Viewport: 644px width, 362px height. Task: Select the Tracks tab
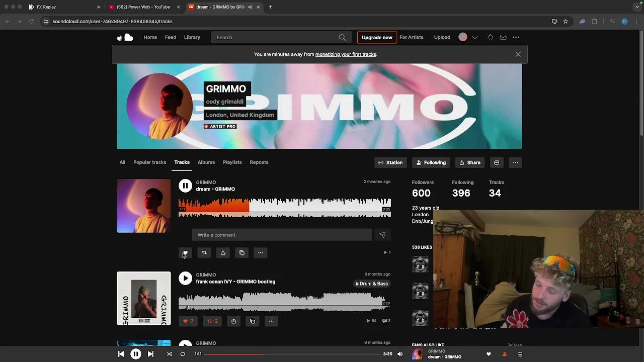pyautogui.click(x=182, y=162)
